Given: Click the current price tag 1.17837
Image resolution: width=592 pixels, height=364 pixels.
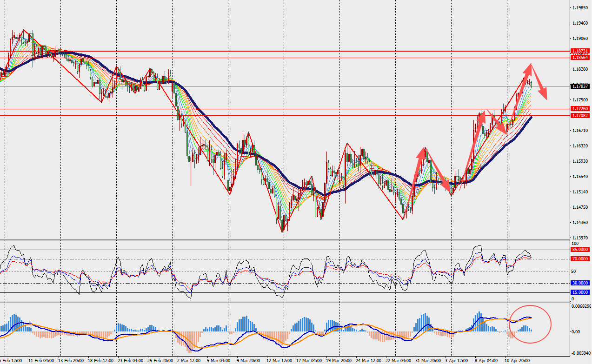Looking at the screenshot, I should (x=581, y=86).
